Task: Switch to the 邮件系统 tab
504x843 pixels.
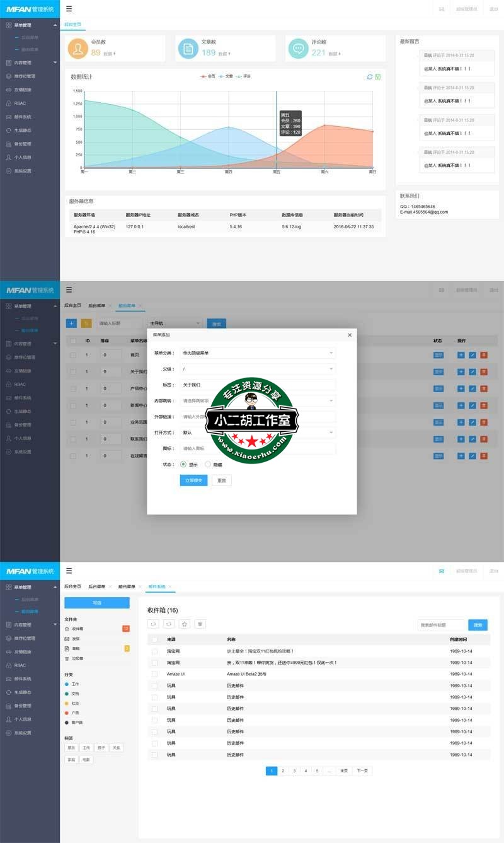Action: (x=156, y=586)
